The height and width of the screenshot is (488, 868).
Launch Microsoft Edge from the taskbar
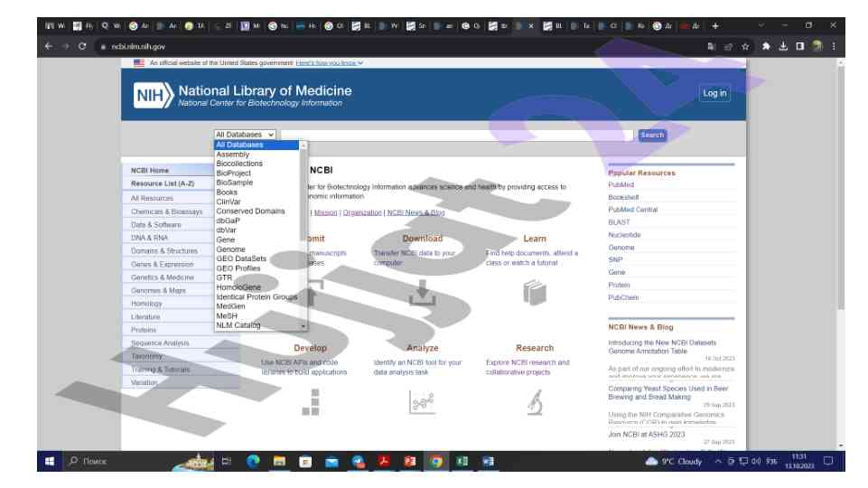click(253, 461)
